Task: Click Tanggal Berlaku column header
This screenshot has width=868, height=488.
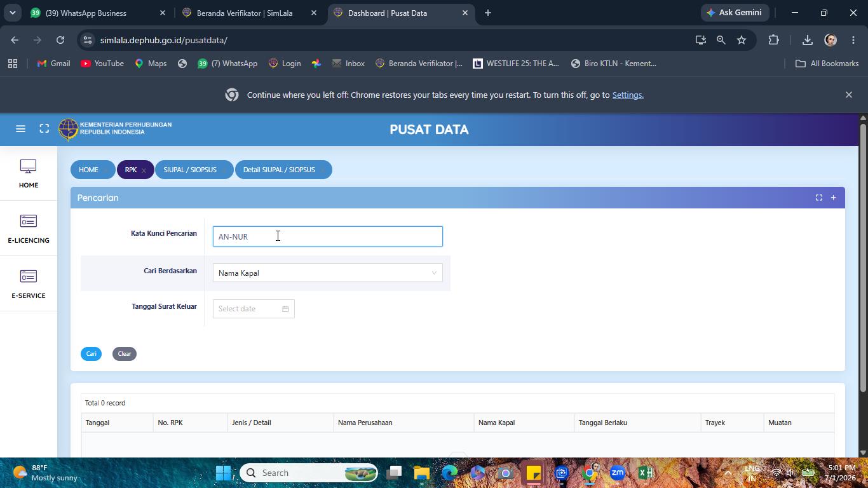Action: click(x=637, y=423)
